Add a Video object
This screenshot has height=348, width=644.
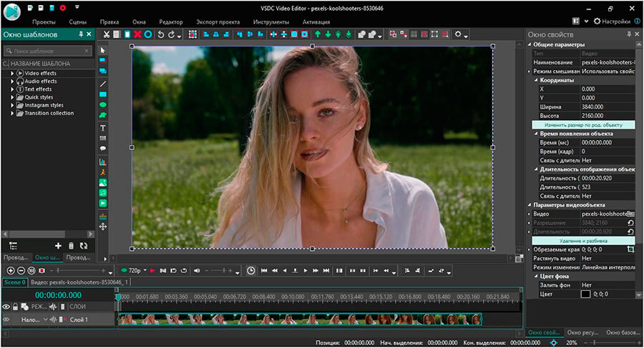coord(102,203)
